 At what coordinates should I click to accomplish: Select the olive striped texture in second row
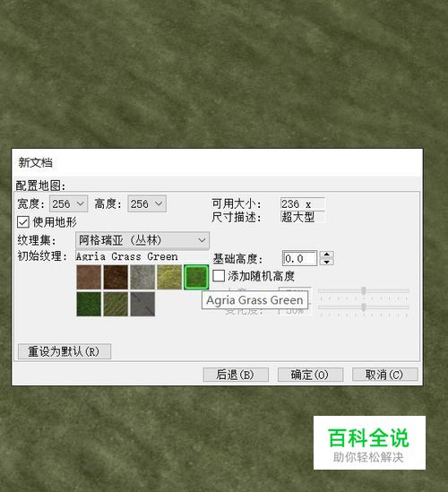pos(116,304)
